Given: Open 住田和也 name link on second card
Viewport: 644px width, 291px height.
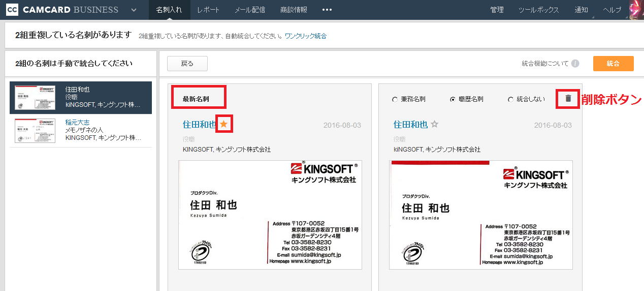Looking at the screenshot, I should (410, 124).
